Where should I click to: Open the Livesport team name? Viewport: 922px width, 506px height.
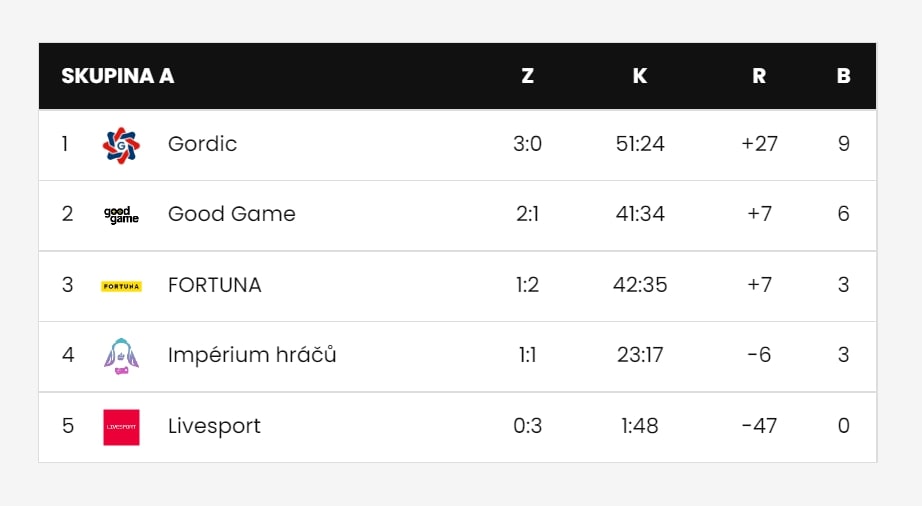(x=214, y=426)
